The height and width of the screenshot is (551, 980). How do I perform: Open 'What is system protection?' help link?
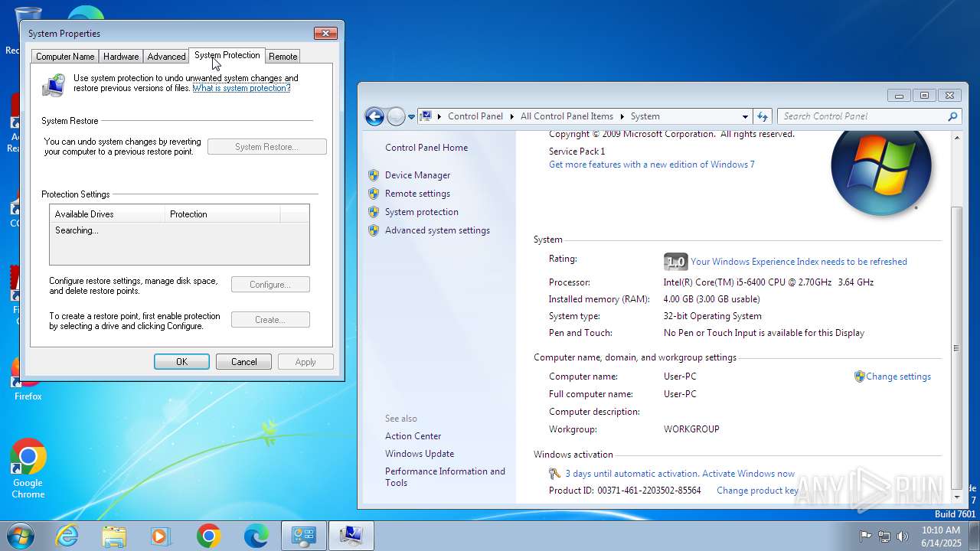[x=241, y=88]
